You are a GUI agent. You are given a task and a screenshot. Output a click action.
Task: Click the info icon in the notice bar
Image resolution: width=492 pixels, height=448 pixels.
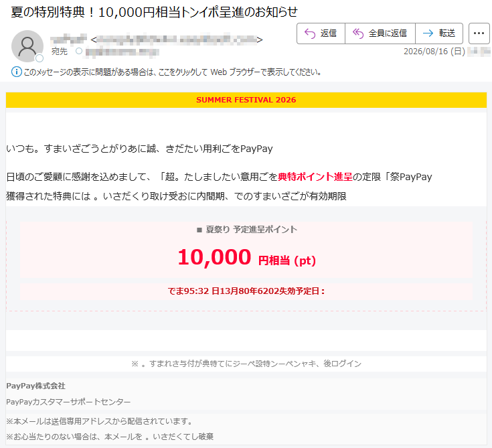[x=16, y=72]
